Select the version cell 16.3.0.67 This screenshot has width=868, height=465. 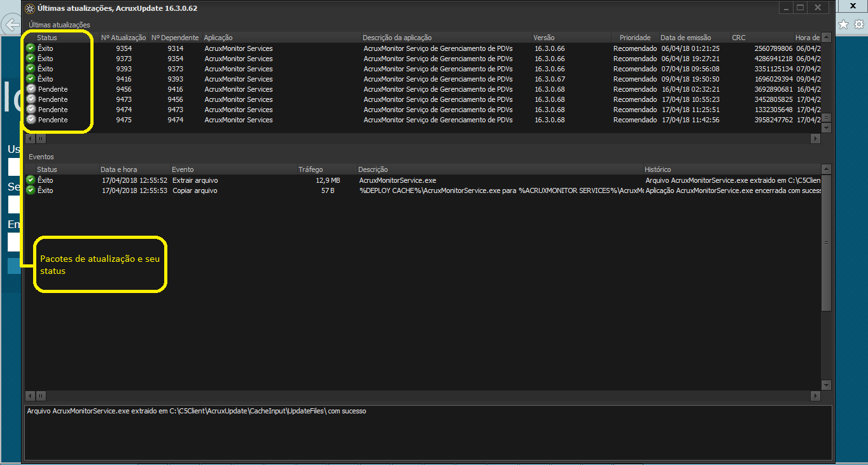549,79
